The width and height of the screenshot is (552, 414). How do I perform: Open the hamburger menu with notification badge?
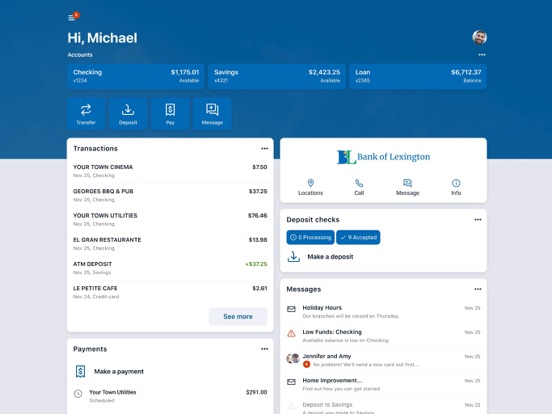(x=73, y=17)
